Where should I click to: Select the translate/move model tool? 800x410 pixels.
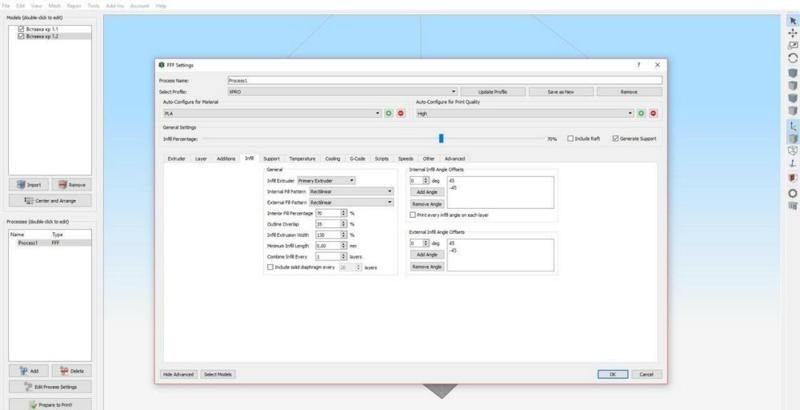[793, 33]
